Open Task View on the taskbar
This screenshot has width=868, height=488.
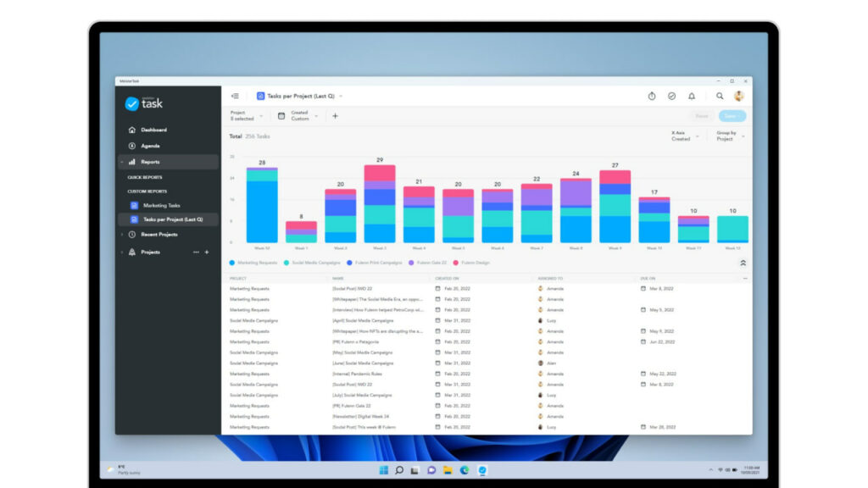click(x=415, y=470)
